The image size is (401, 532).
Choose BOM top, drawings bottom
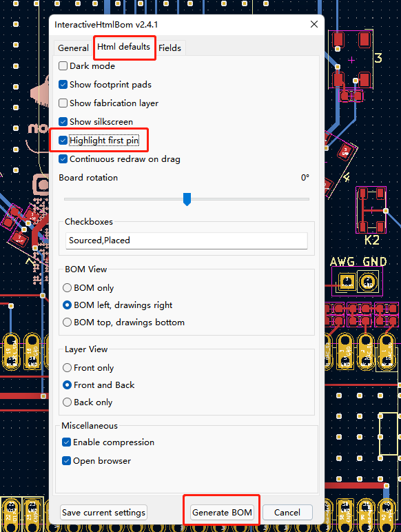pyautogui.click(x=67, y=322)
